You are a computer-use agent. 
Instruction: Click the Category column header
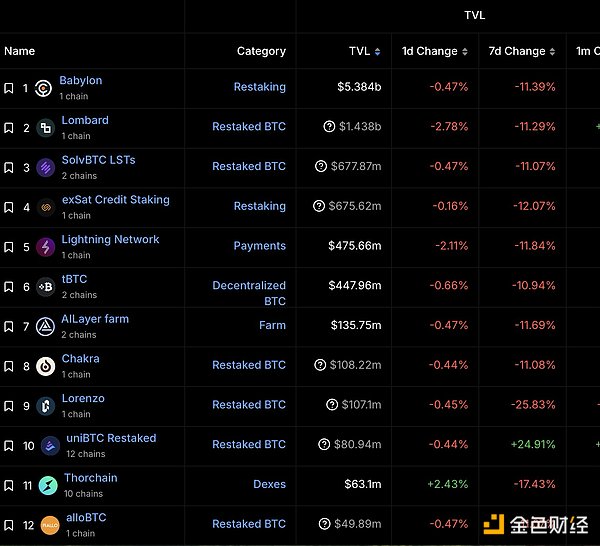pos(261,51)
